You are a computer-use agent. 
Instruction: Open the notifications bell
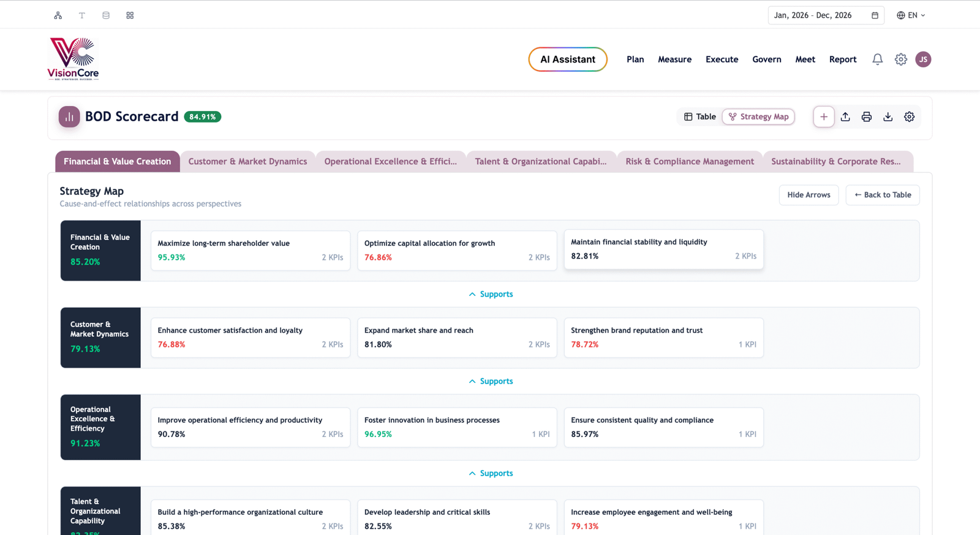878,59
